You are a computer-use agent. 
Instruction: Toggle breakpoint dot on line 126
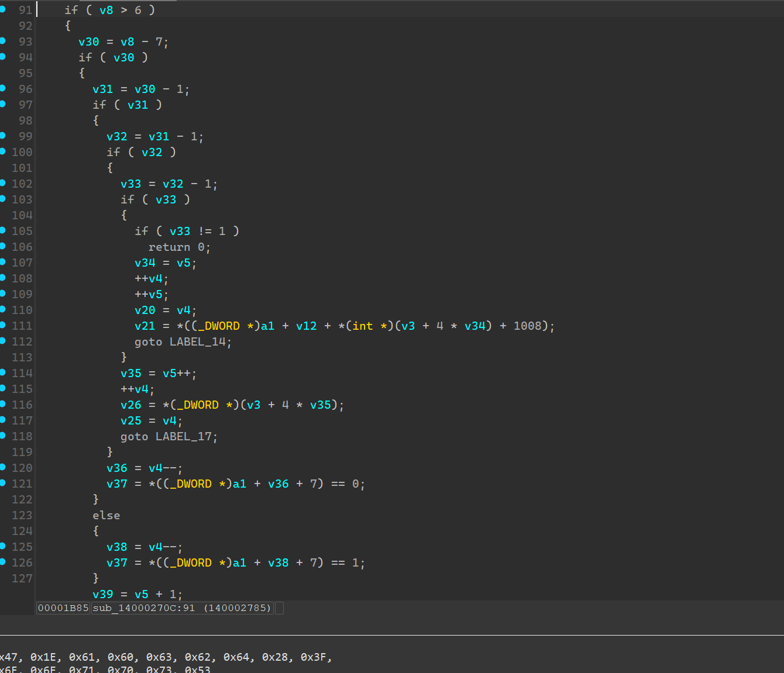(3, 562)
